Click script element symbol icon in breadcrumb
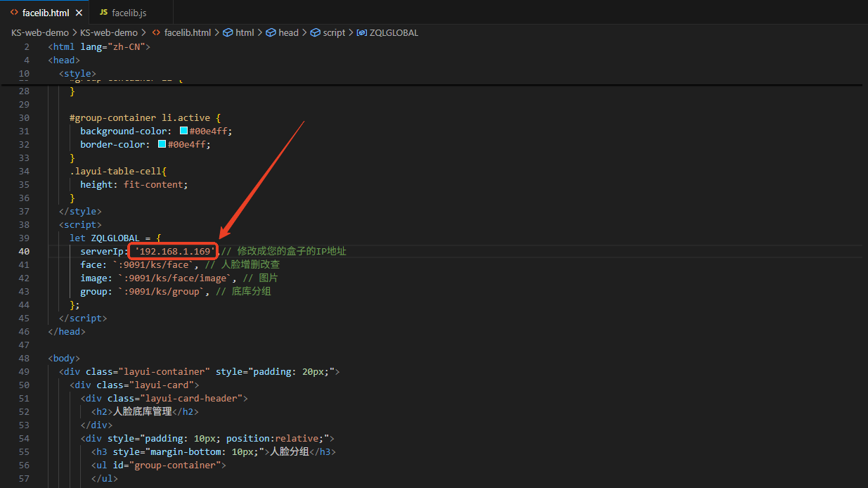This screenshot has width=868, height=488. pos(316,33)
